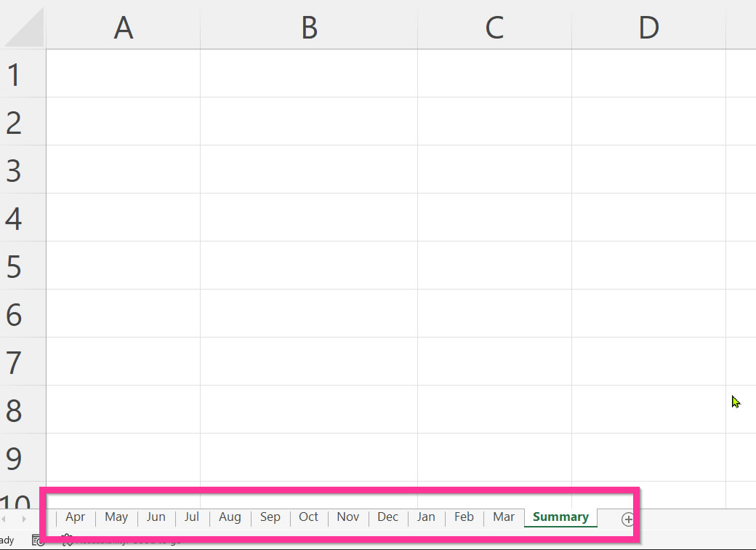Click the Select All corner triangle

pos(23,27)
